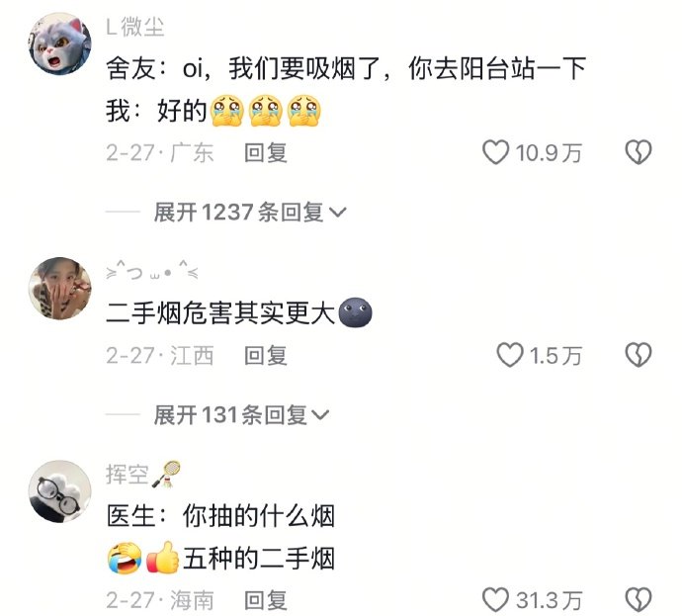
Task: Tap broken heart on the 江西 comment
Action: (x=639, y=355)
